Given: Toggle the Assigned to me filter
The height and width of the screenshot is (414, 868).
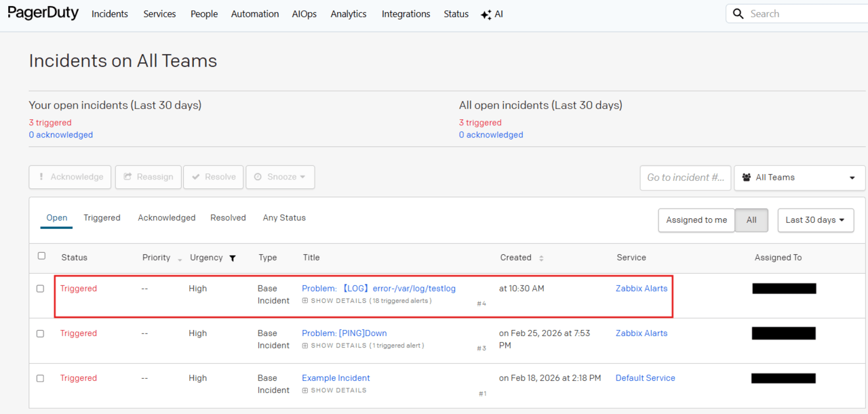Looking at the screenshot, I should pos(696,220).
